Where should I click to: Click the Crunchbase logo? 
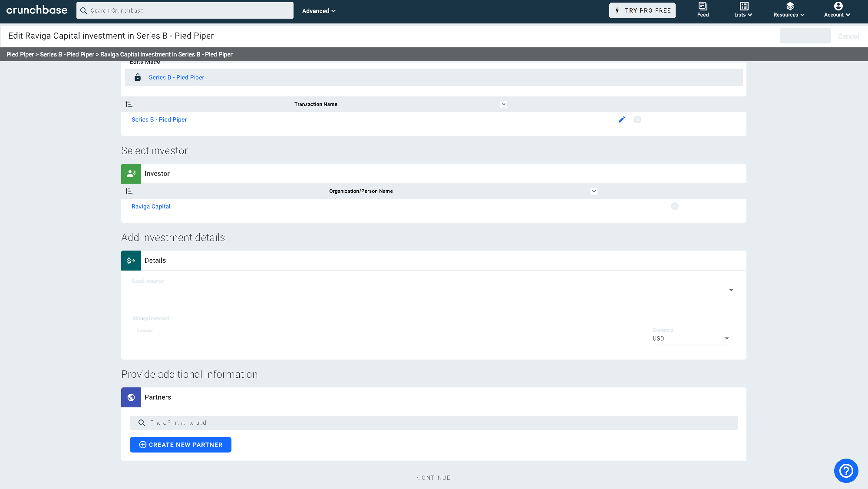37,10
